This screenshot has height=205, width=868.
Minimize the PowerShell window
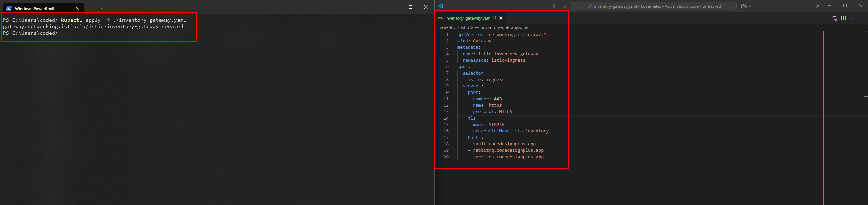pos(395,7)
